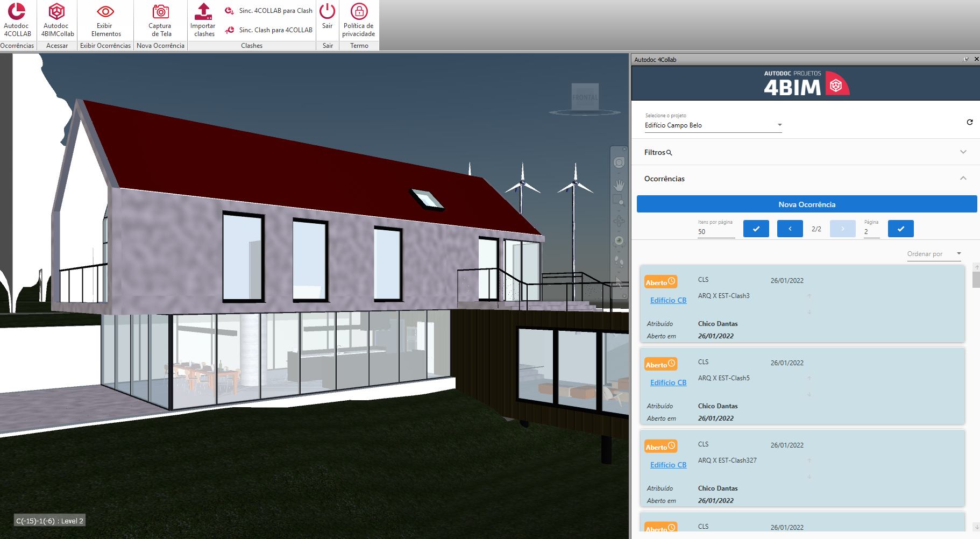This screenshot has width=980, height=539.
Task: Click the C(-15)-1(-6) : Level 2 label
Action: coord(49,521)
